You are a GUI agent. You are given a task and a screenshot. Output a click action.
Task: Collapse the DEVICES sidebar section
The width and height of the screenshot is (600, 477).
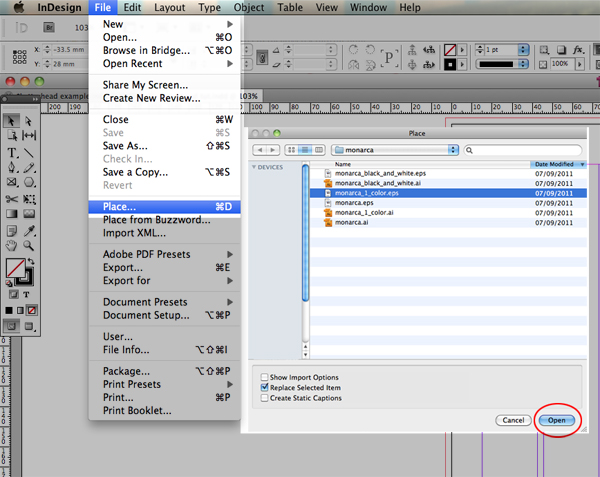(254, 167)
